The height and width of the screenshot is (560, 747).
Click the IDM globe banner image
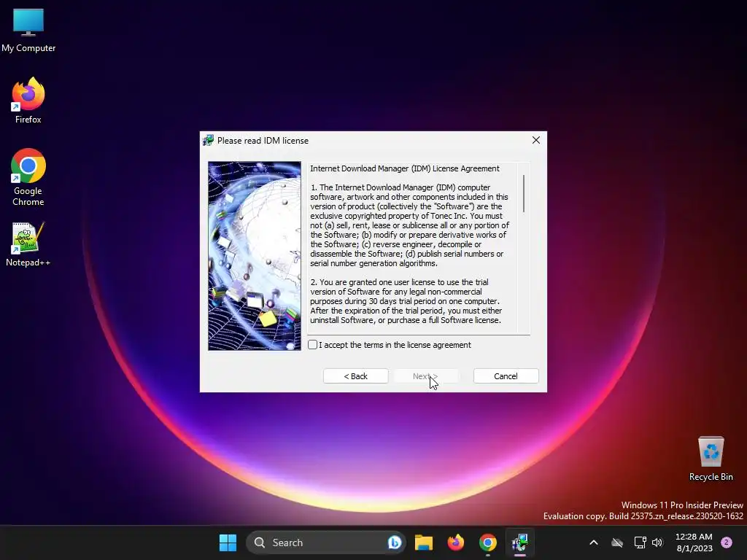point(255,256)
